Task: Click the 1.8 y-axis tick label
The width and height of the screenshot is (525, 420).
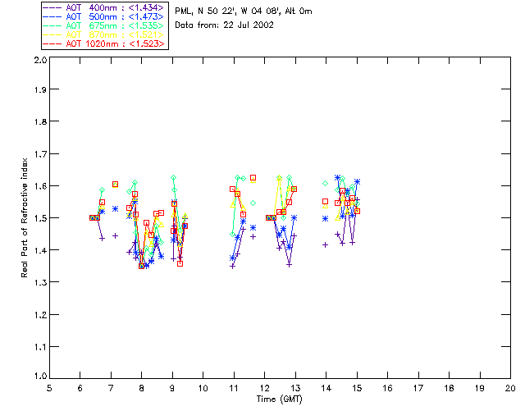Action: click(40, 121)
